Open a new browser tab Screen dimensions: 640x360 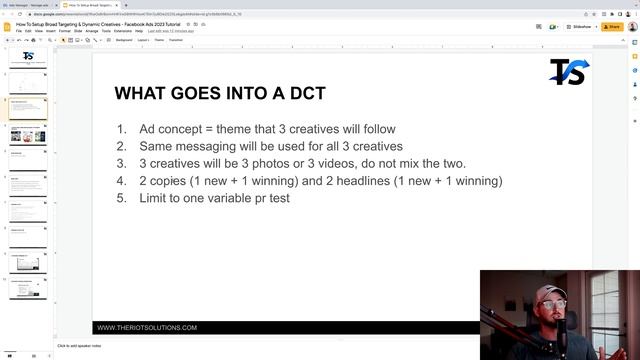pyautogui.click(x=126, y=5)
